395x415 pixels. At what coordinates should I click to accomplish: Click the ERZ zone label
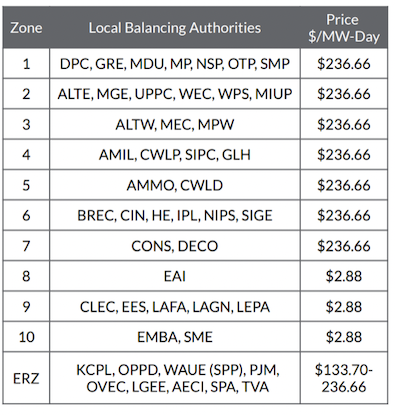(26, 378)
